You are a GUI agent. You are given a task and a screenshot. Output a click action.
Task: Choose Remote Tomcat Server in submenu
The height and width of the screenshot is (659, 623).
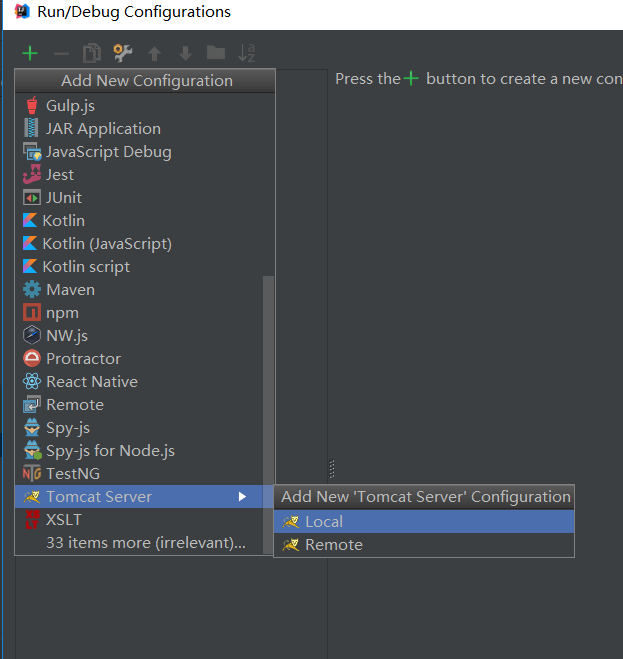coord(424,545)
